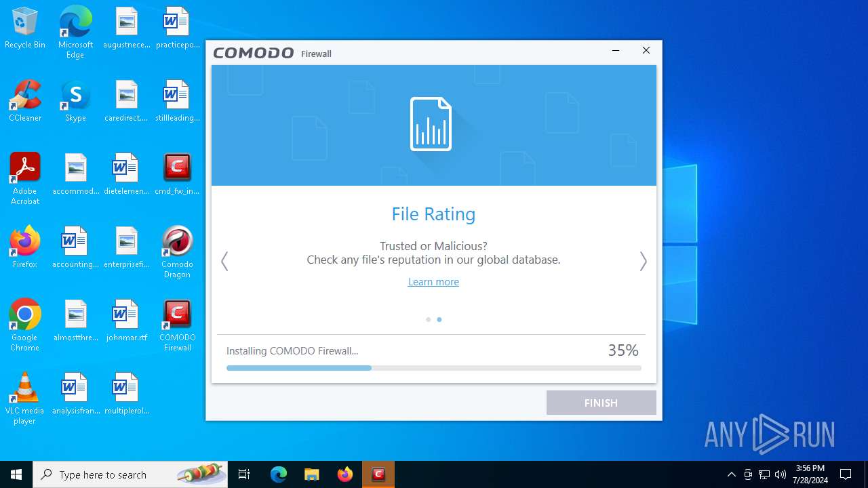
Task: Select the first slide indicator dot
Action: tap(428, 319)
